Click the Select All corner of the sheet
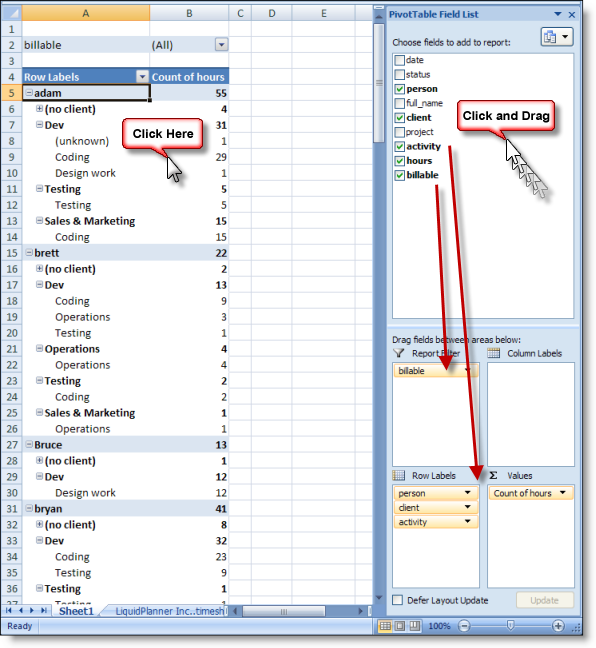 pyautogui.click(x=12, y=13)
